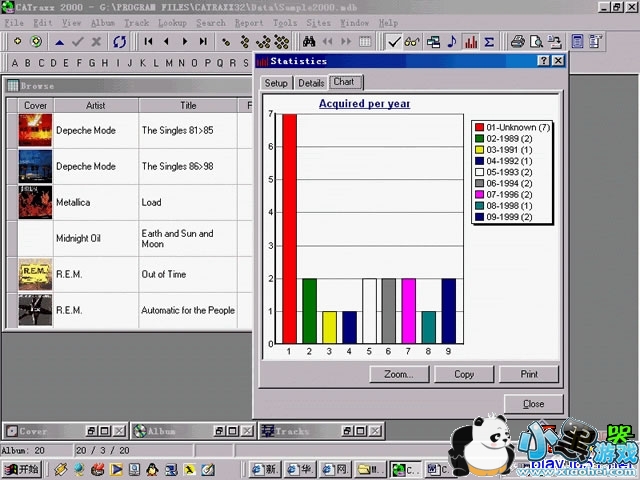Jump to last record in toolbar
The image size is (640, 480).
click(x=203, y=42)
